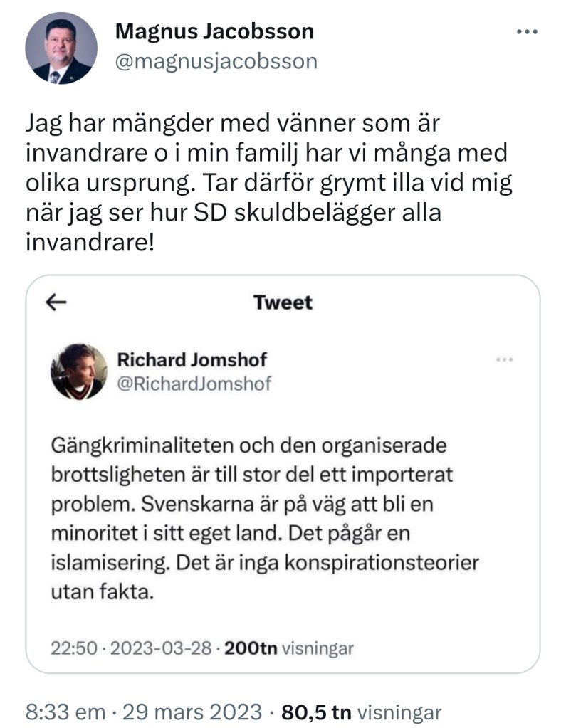Click the back arrow beside Tweet header
Viewport: 566px width, 728px height.
[x=56, y=302]
